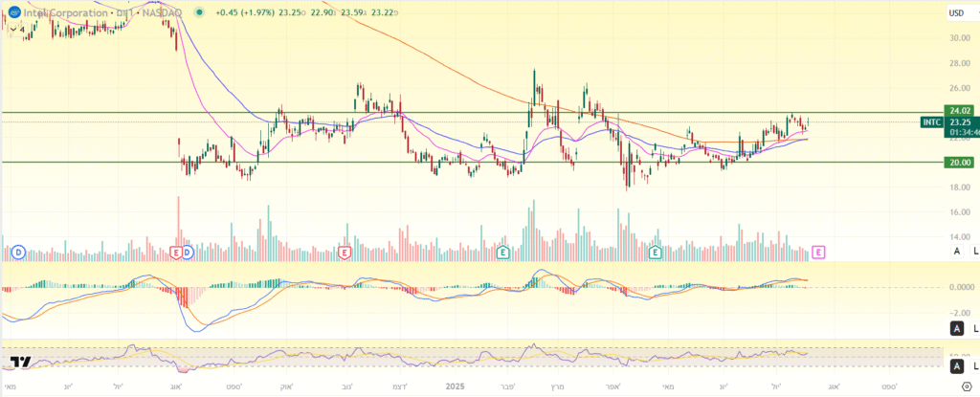
Task: Open the red earnings E marker near November
Action: [x=344, y=253]
